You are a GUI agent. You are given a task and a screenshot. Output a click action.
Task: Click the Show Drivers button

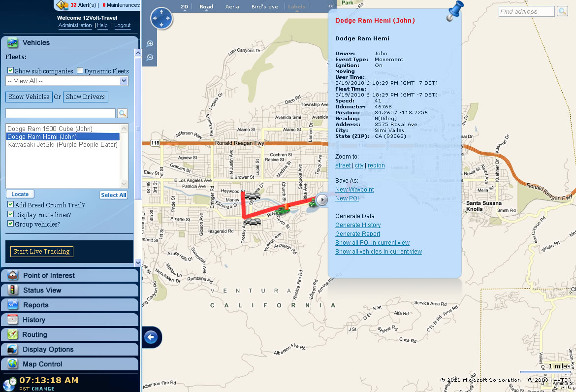(85, 97)
